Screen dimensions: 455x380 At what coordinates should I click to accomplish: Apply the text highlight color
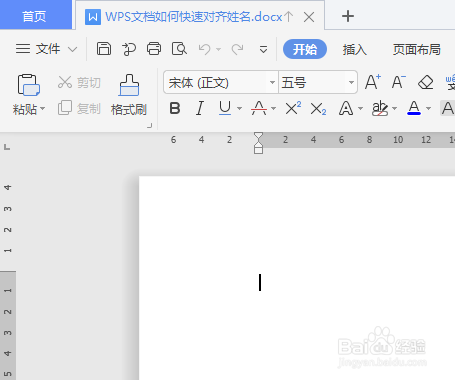click(x=380, y=108)
